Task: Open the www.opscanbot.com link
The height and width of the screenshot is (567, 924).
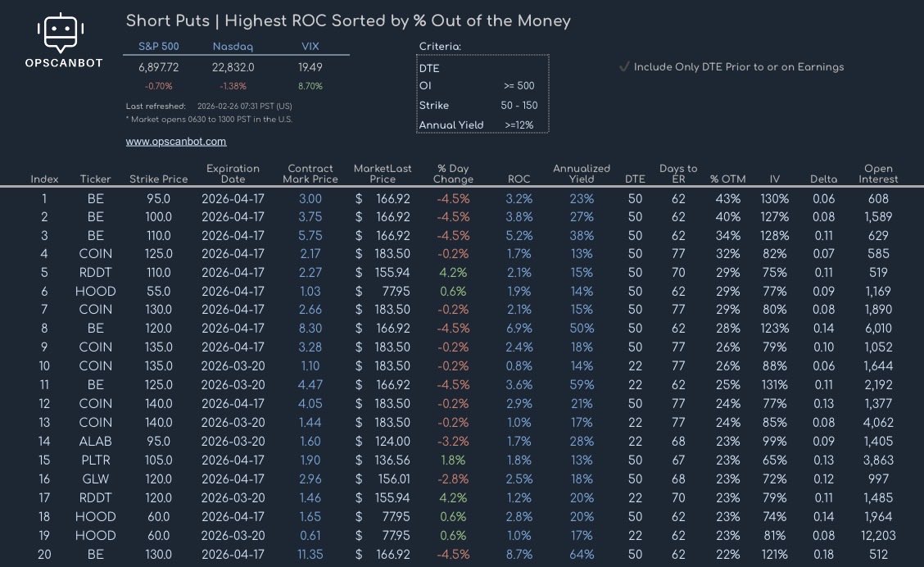Action: pyautogui.click(x=175, y=142)
